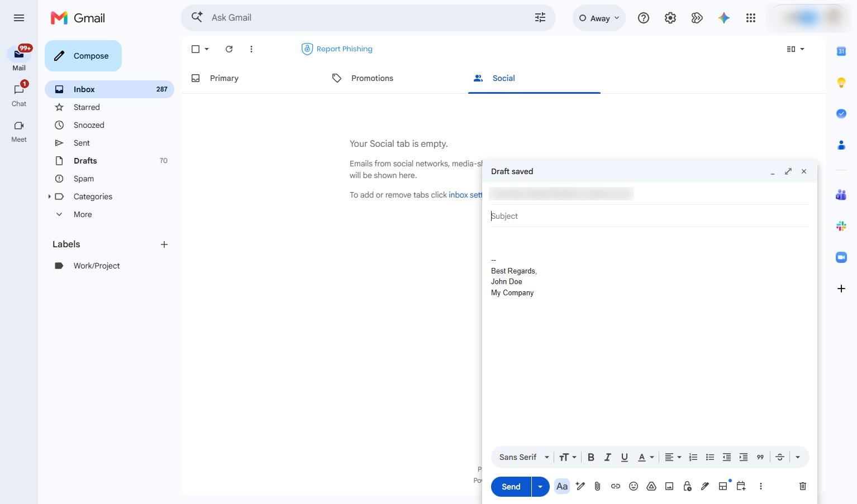Click the Ask Gmail search box
Screen dimensions: 857x504
click(x=369, y=18)
